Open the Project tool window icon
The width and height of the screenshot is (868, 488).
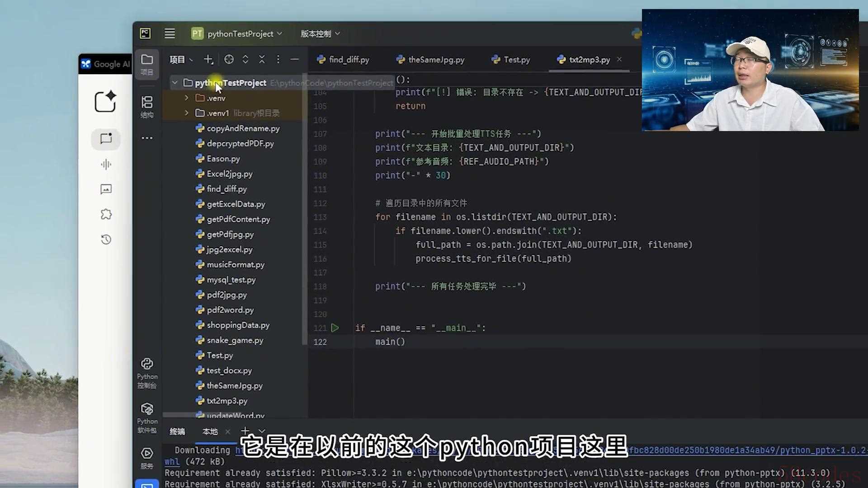click(x=147, y=64)
